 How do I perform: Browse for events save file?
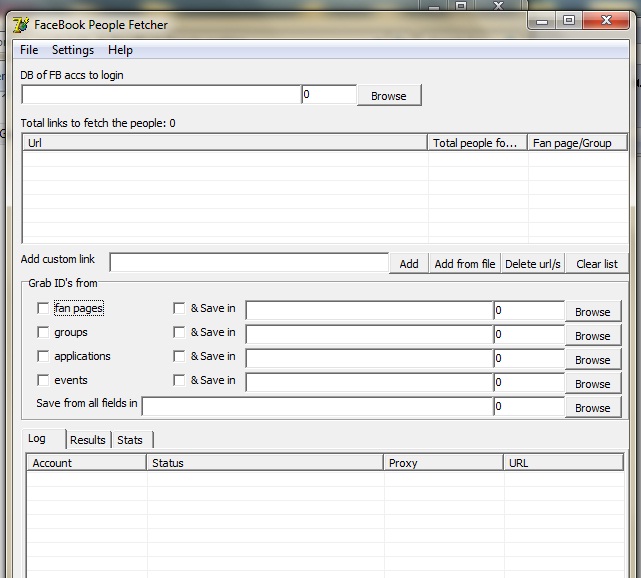tap(593, 384)
